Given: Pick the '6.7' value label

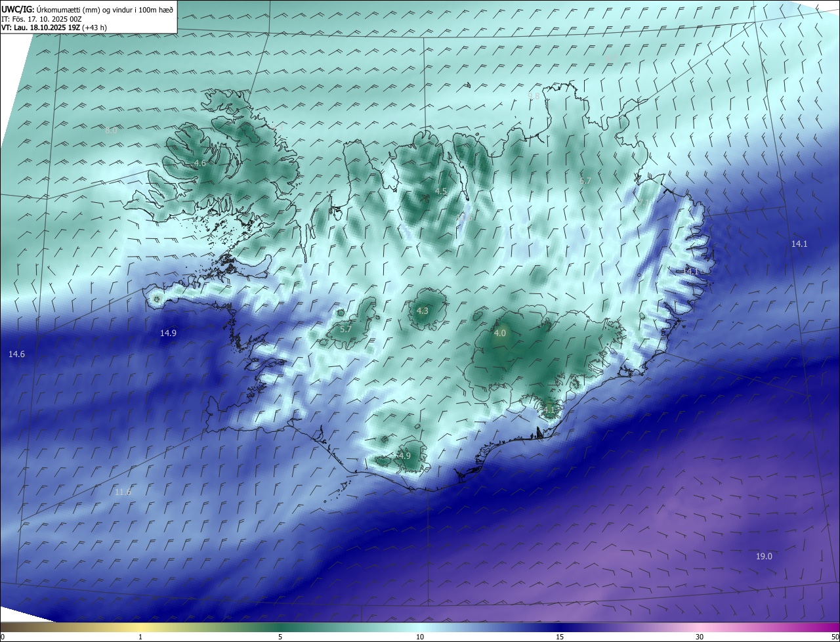Looking at the screenshot, I should click(585, 181).
